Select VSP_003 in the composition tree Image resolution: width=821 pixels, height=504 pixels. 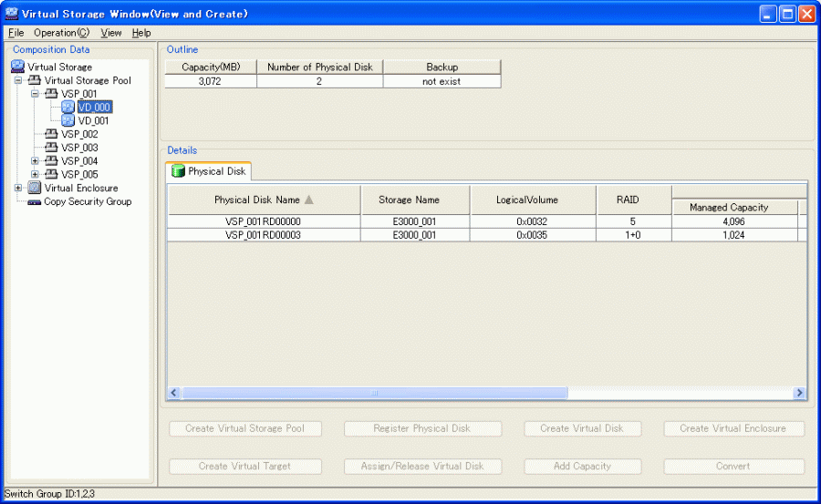(x=79, y=148)
